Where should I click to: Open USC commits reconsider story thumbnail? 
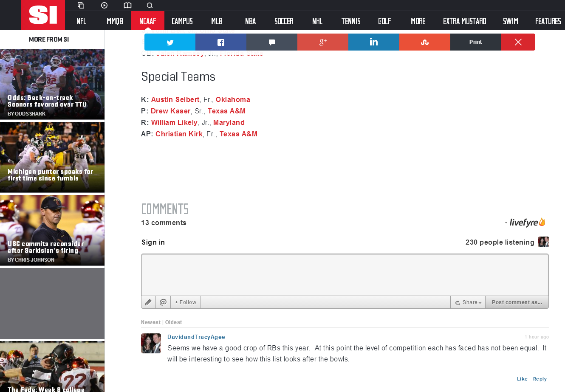pos(52,231)
